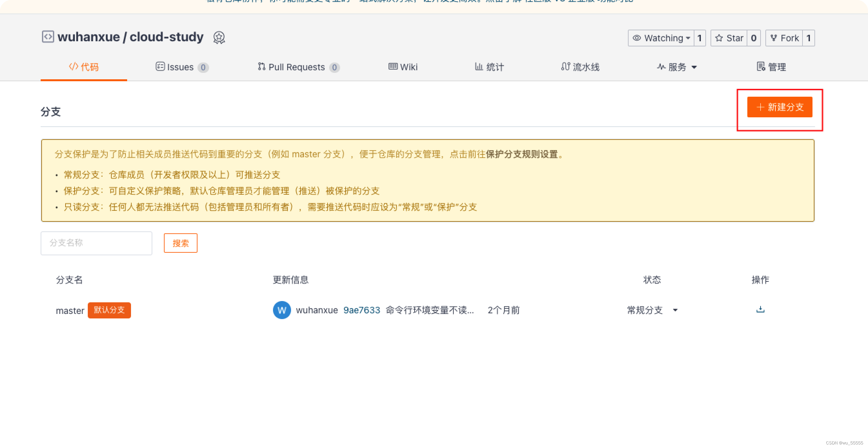Image resolution: width=868 pixels, height=448 pixels.
Task: Open the 流水线 pipeline tab
Action: [x=580, y=67]
